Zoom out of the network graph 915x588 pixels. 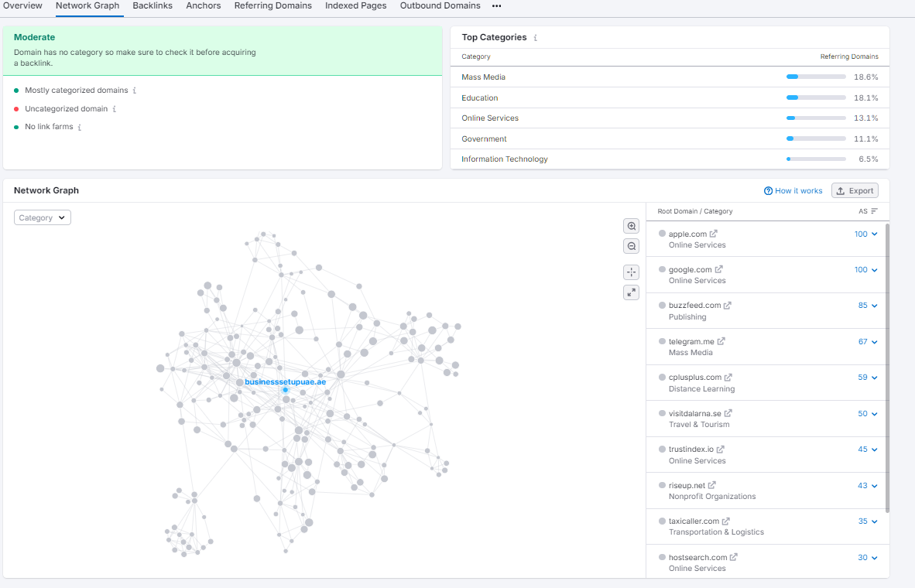click(631, 246)
